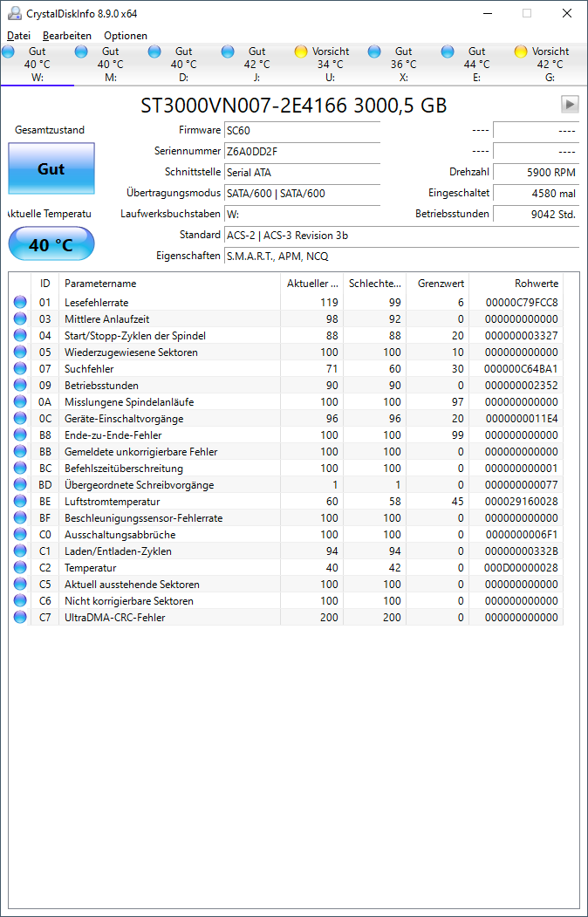Switch to the Vorsicht drive U:

click(331, 65)
